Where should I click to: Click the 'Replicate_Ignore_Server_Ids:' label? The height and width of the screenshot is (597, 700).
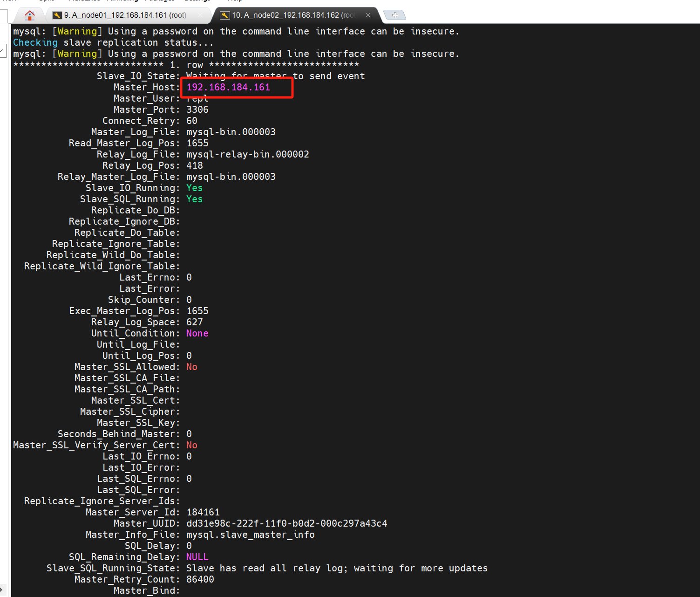(x=102, y=501)
